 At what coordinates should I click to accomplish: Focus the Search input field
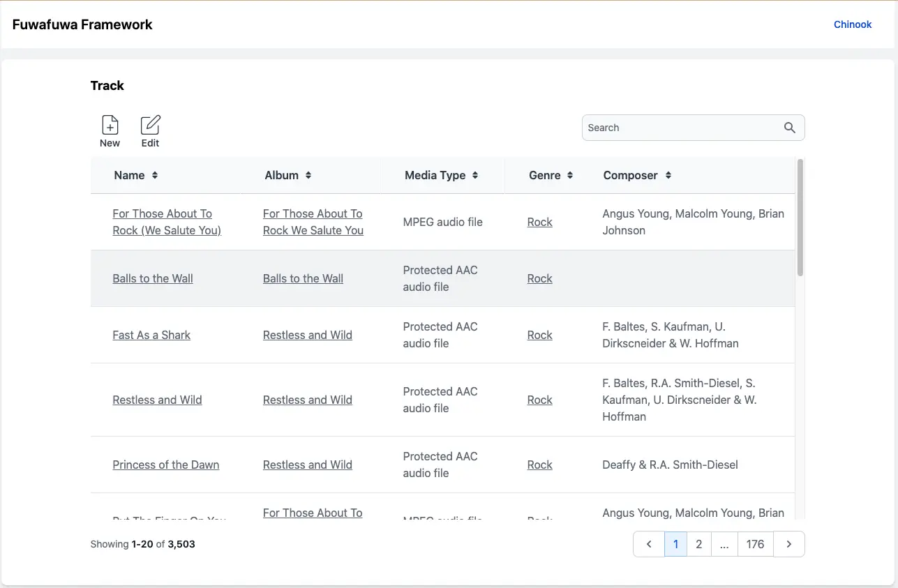coord(680,128)
